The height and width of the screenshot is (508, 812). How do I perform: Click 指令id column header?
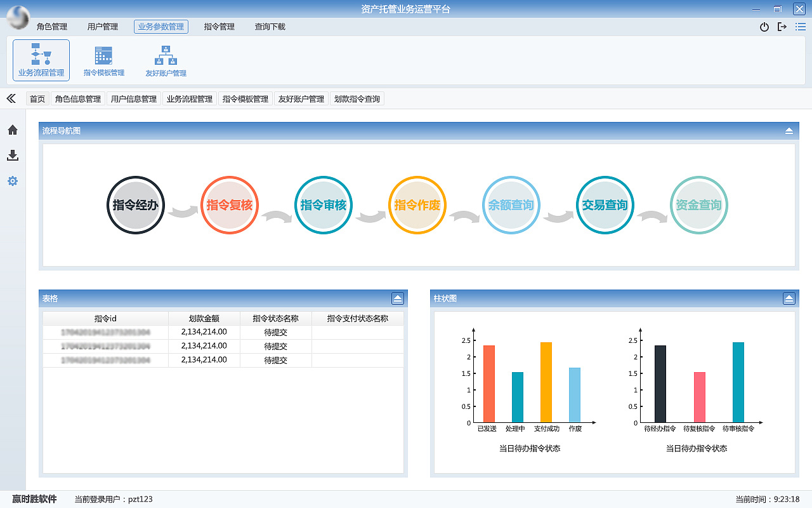coord(105,318)
